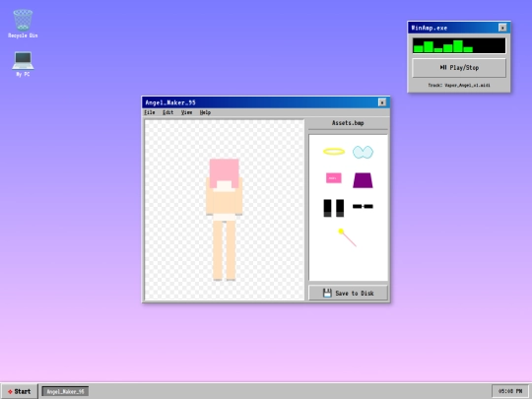Viewport: 532px width, 399px height.
Task: Close the WinAmp.exe window
Action: [x=502, y=28]
